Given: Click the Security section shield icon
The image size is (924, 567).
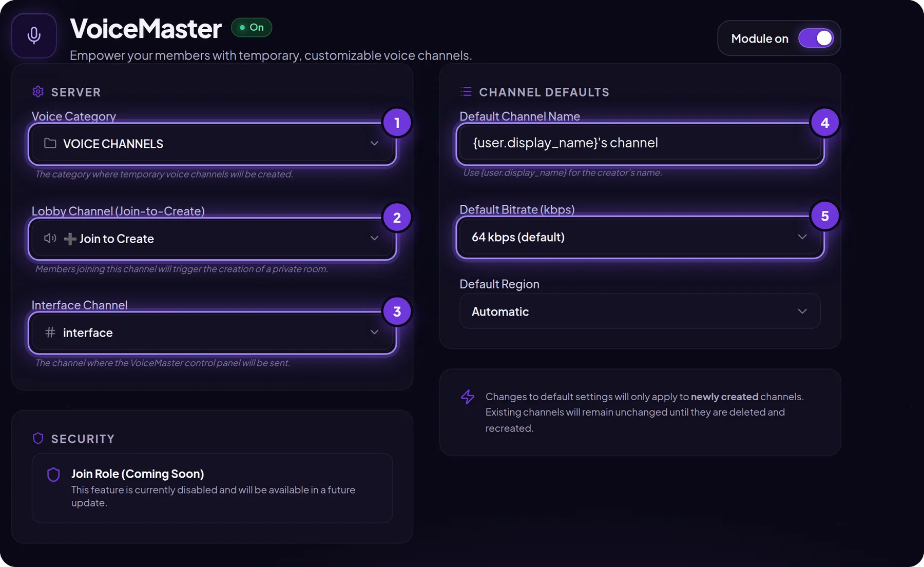Looking at the screenshot, I should click(x=38, y=438).
